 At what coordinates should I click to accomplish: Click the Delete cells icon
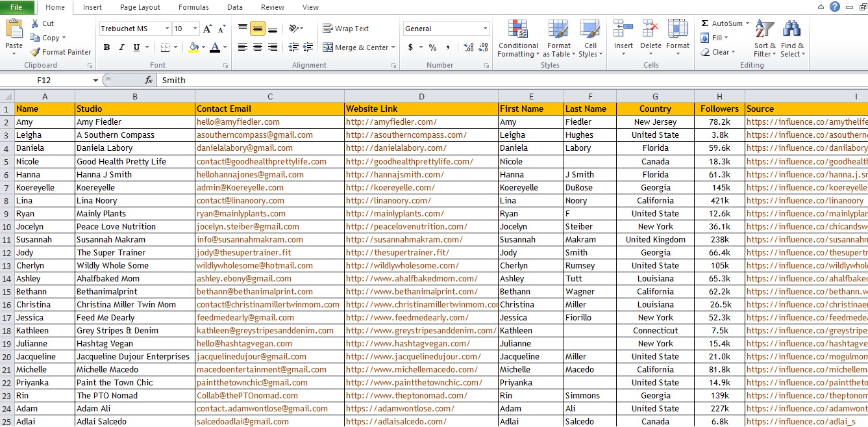click(x=651, y=30)
